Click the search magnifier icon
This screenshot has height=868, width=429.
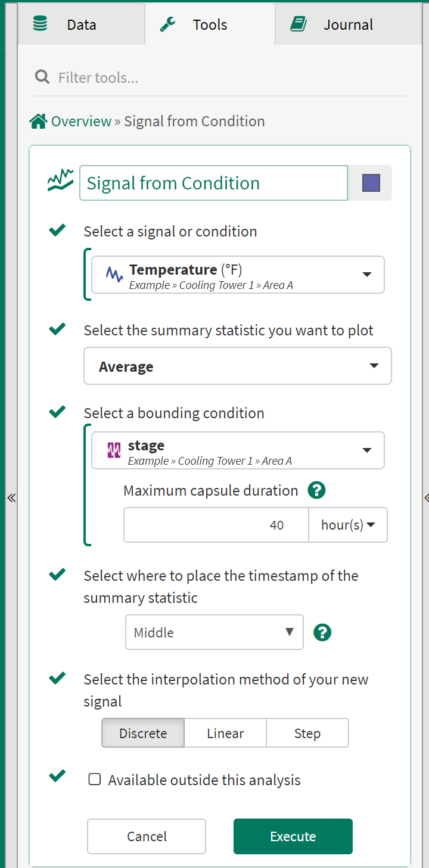(x=42, y=77)
